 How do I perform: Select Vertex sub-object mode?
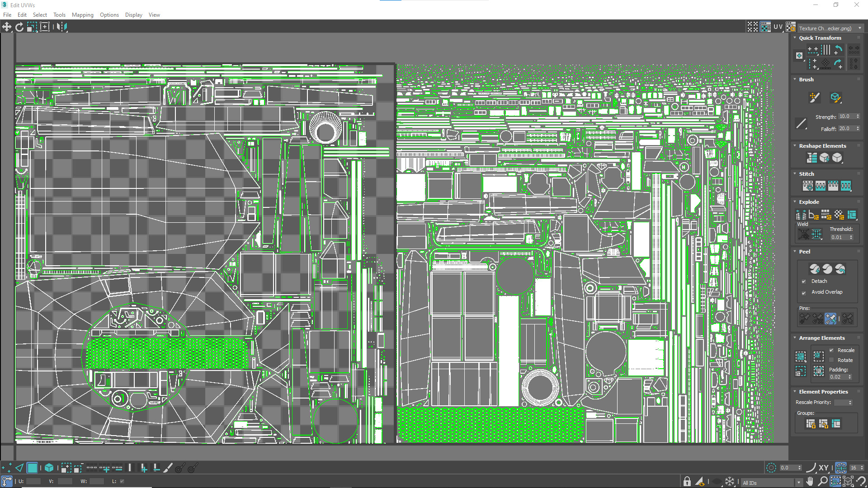pyautogui.click(x=7, y=468)
